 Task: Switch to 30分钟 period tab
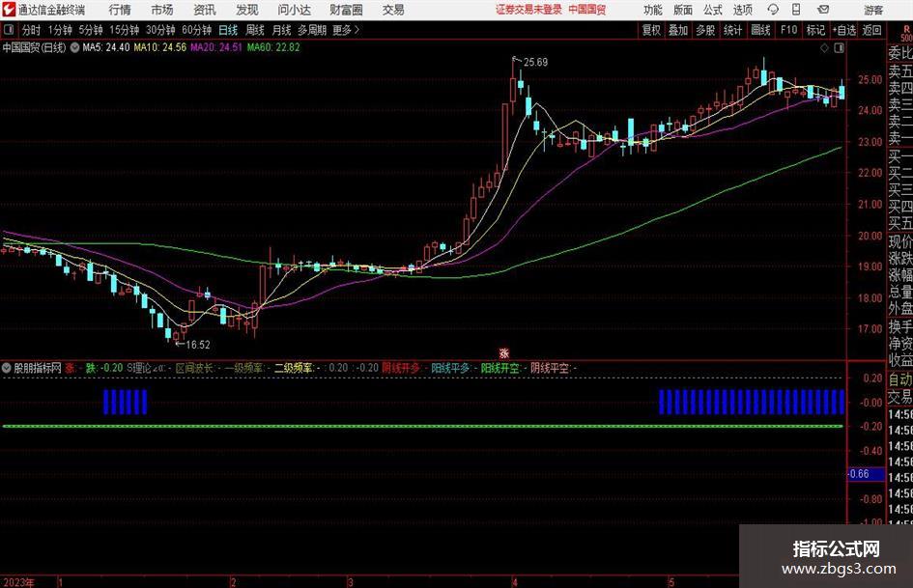[x=160, y=30]
